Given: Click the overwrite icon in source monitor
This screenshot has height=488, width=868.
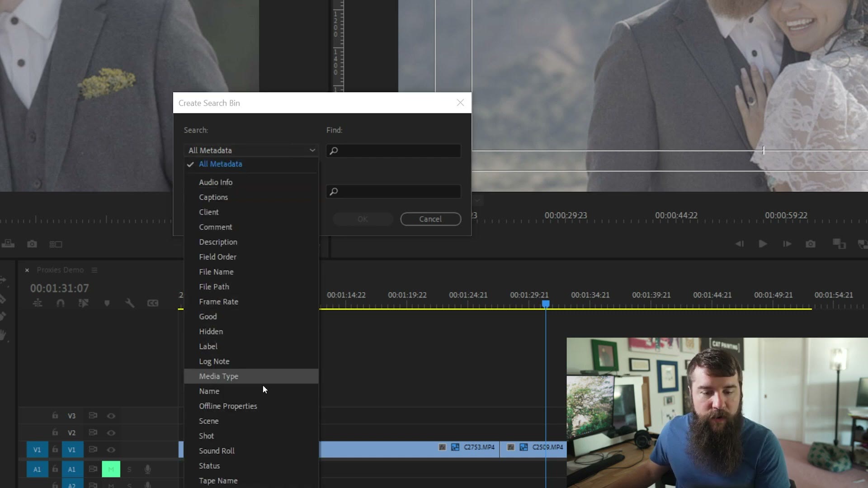Looking at the screenshot, I should pyautogui.click(x=8, y=244).
